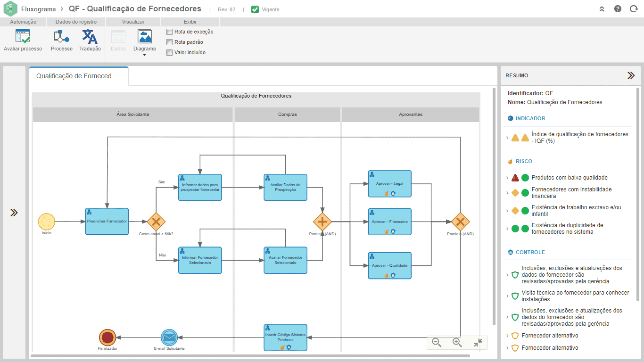Zoom in the diagram with plus magnifier
Screen dimensions: 644x362
[x=457, y=343]
